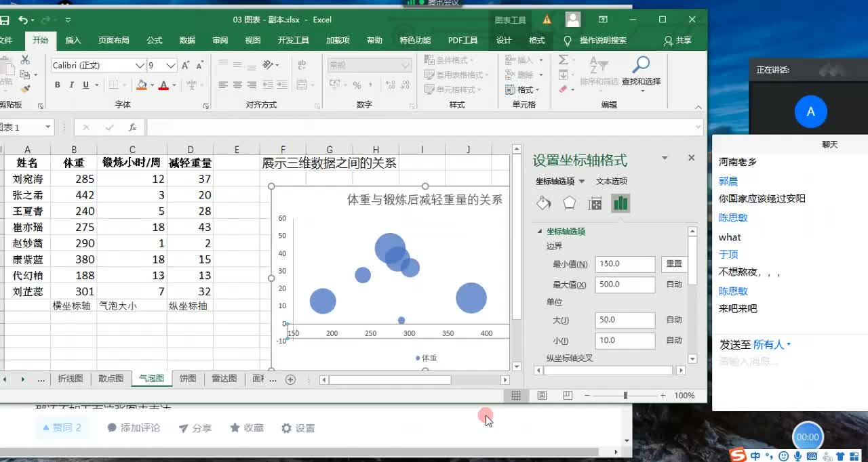Click the Undo arrow in quick access
868x462 pixels.
(24, 20)
